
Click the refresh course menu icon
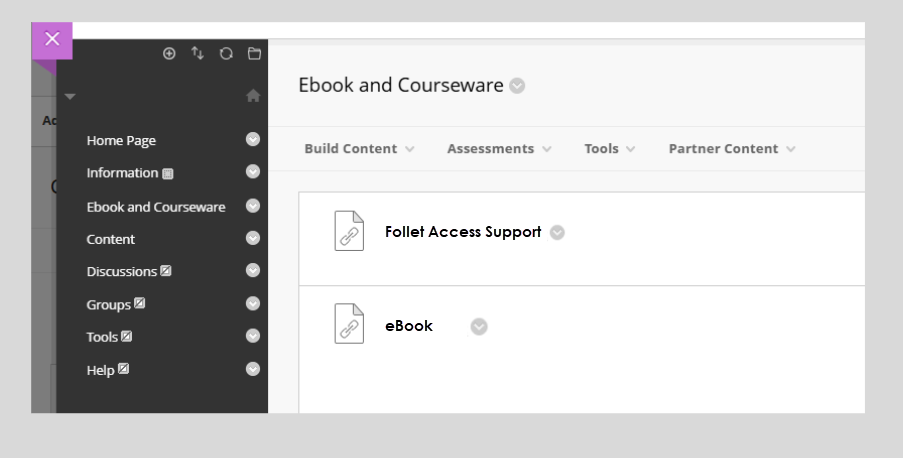coord(226,54)
